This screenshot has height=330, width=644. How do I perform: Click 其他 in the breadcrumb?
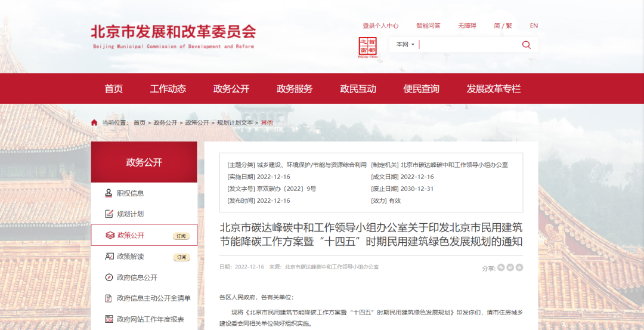267,122
